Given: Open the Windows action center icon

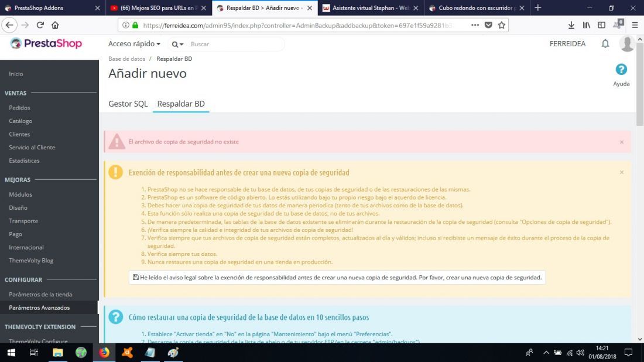Looking at the screenshot, I should click(x=628, y=353).
